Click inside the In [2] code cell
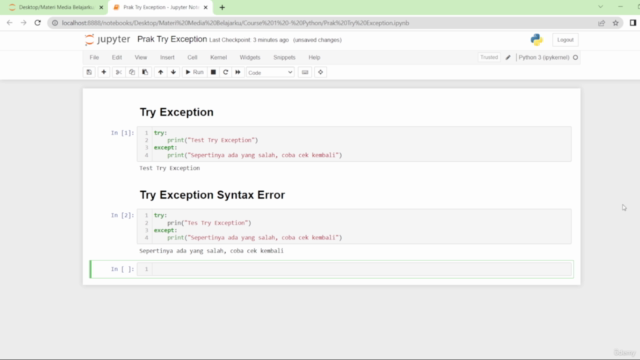 click(354, 227)
